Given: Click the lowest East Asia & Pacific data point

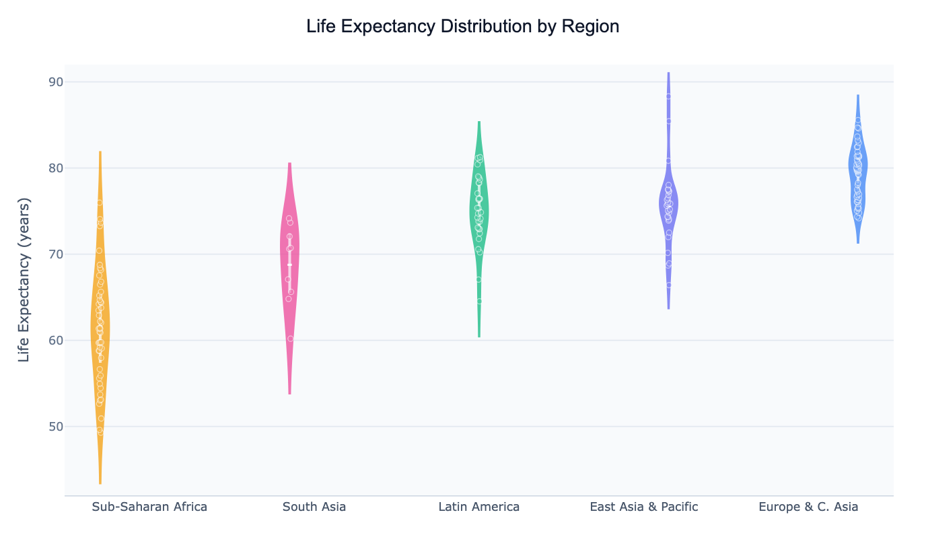Looking at the screenshot, I should pyautogui.click(x=669, y=285).
